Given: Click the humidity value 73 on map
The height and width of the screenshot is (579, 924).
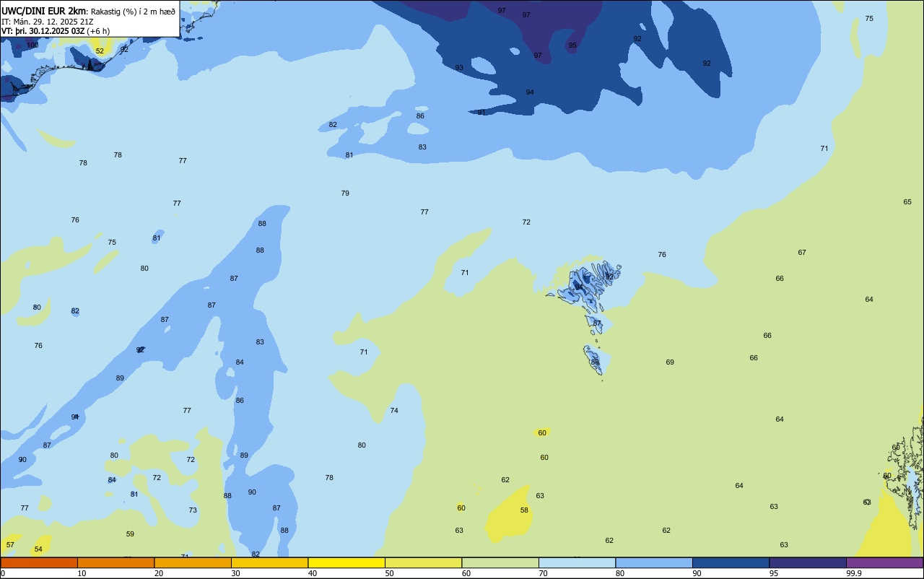Looking at the screenshot, I should point(193,510).
